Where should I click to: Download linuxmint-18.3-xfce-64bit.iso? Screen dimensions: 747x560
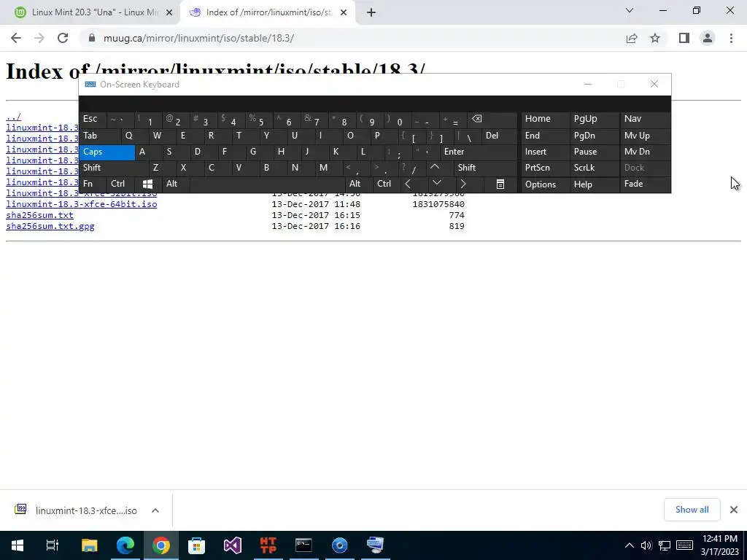[x=82, y=204]
